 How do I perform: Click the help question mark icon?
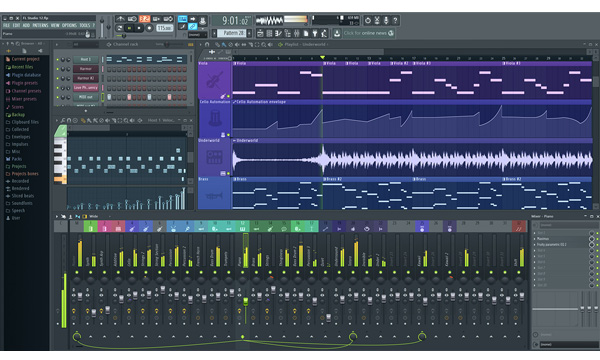(395, 20)
